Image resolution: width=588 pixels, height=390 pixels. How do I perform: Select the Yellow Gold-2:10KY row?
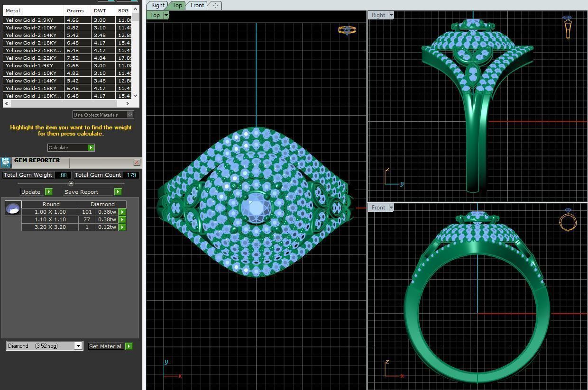[67, 28]
